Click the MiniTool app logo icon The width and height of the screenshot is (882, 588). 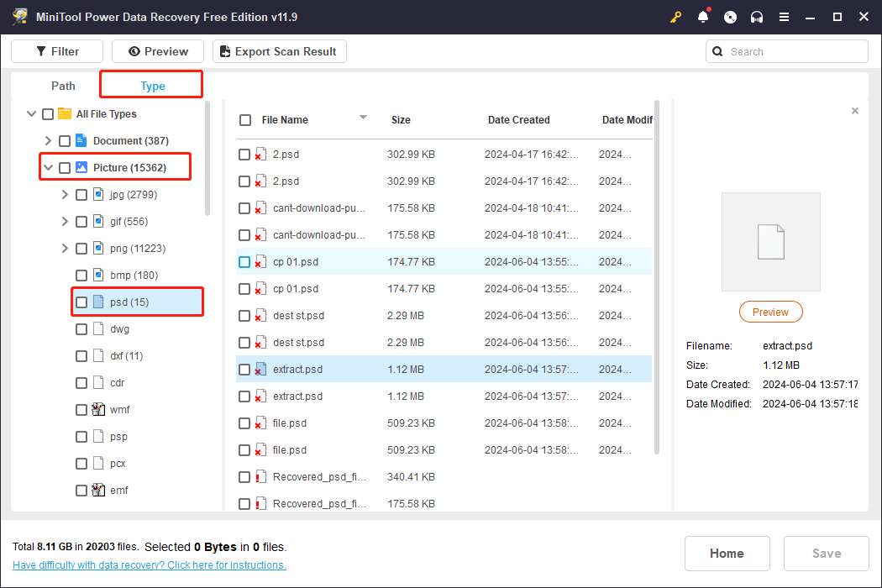point(20,17)
